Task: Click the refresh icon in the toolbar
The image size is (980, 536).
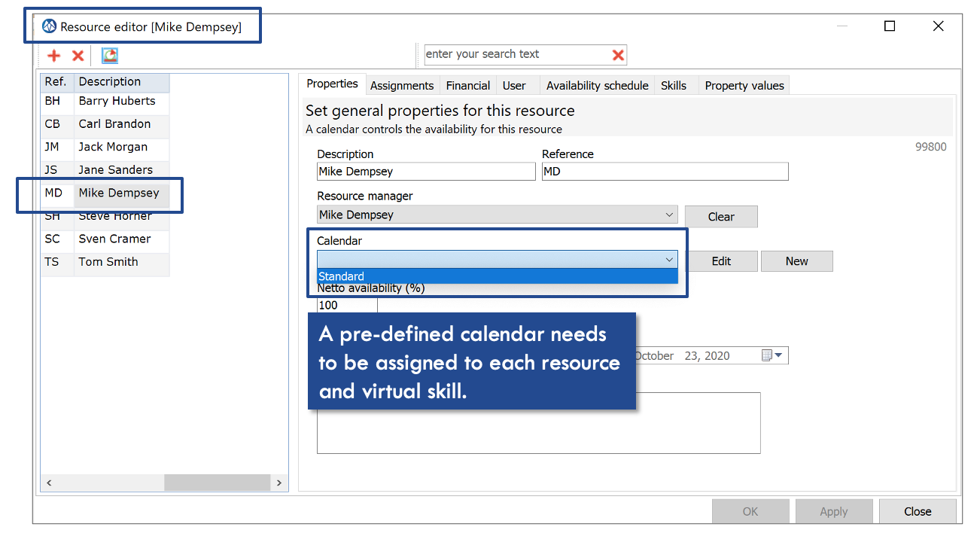Action: 110,56
